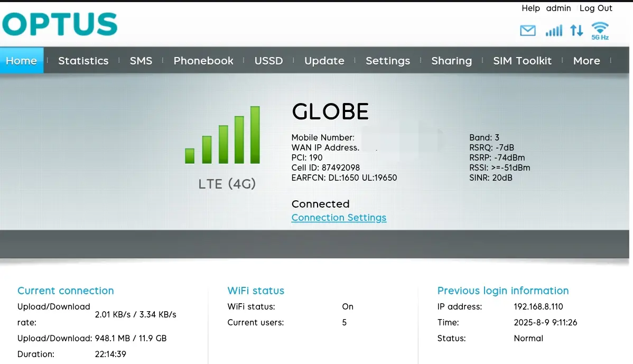Expand the More menu

pyautogui.click(x=587, y=61)
